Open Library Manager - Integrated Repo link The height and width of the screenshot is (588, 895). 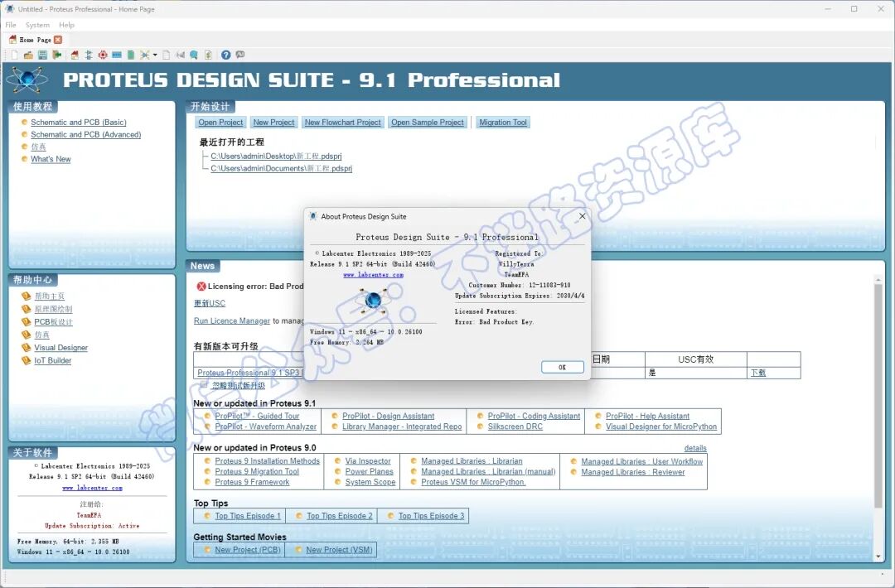(402, 427)
